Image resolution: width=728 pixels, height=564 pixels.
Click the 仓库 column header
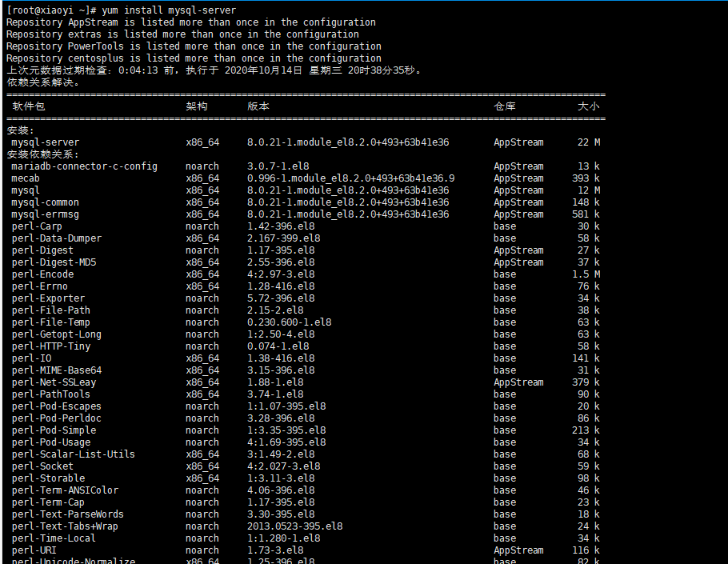[504, 106]
